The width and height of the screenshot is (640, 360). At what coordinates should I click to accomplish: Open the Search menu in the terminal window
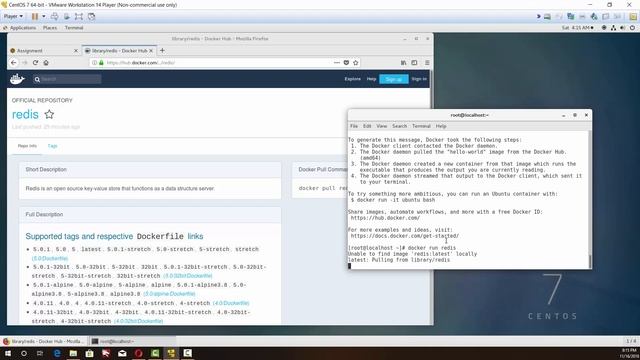tap(399, 126)
